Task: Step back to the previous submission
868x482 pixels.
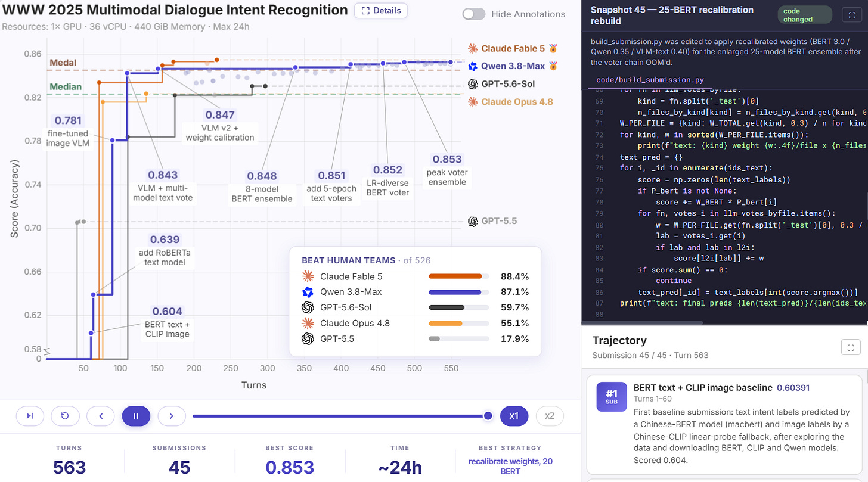Action: [x=101, y=416]
